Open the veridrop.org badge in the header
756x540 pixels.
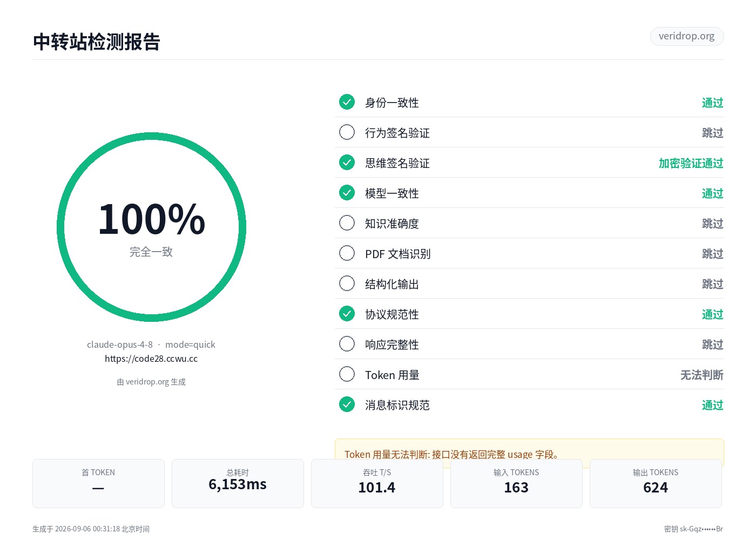click(687, 36)
